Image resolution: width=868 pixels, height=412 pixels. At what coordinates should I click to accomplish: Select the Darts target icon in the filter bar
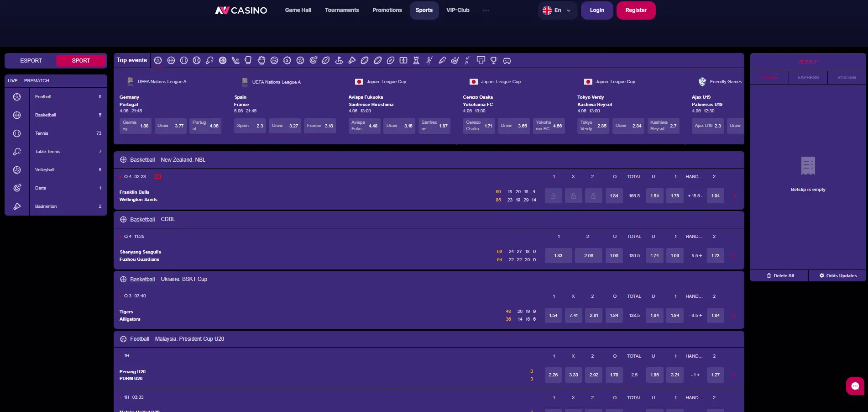tap(313, 60)
